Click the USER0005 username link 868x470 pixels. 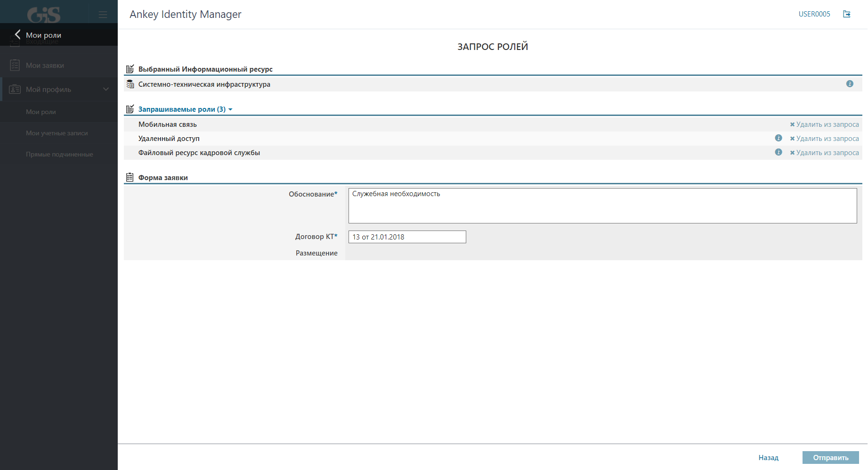814,14
